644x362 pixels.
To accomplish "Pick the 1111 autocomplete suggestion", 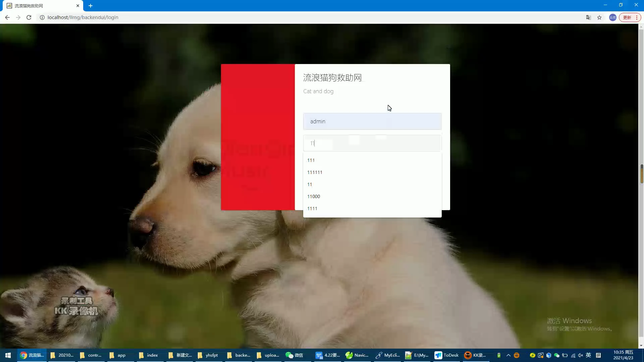I will (312, 208).
